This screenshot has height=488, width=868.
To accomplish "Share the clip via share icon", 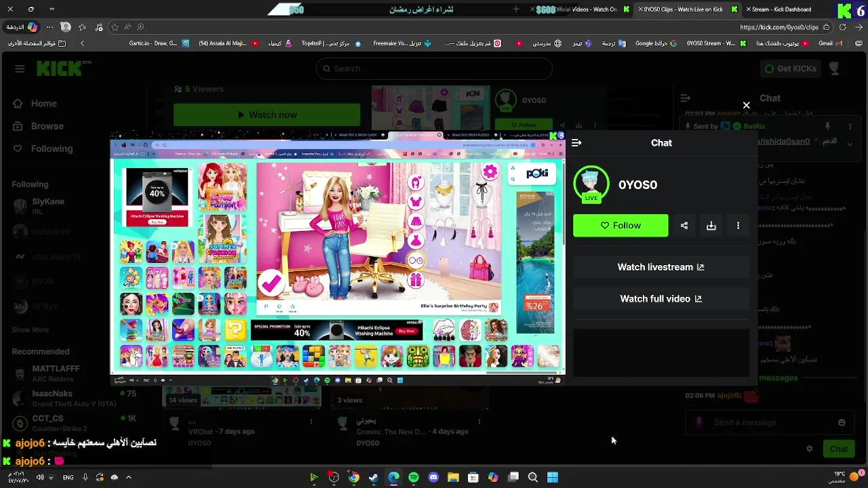I will [684, 226].
